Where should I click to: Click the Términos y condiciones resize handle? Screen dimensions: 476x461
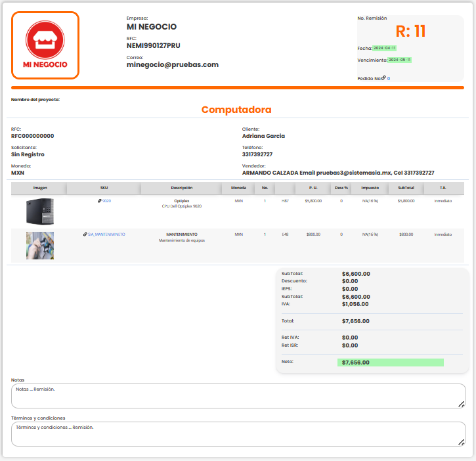pyautogui.click(x=462, y=441)
